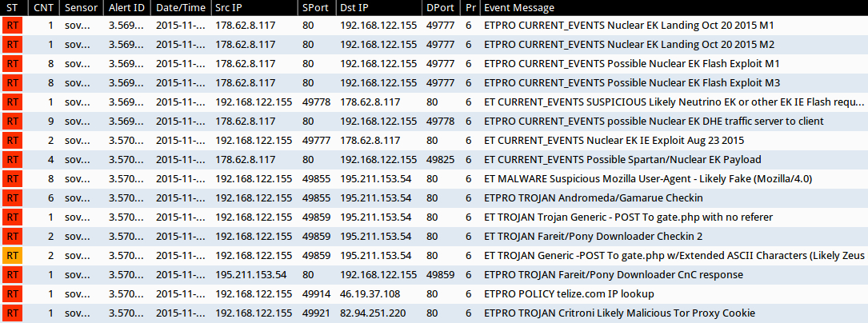868x323 pixels.
Task: Click the SPort column header
Action: tap(315, 7)
